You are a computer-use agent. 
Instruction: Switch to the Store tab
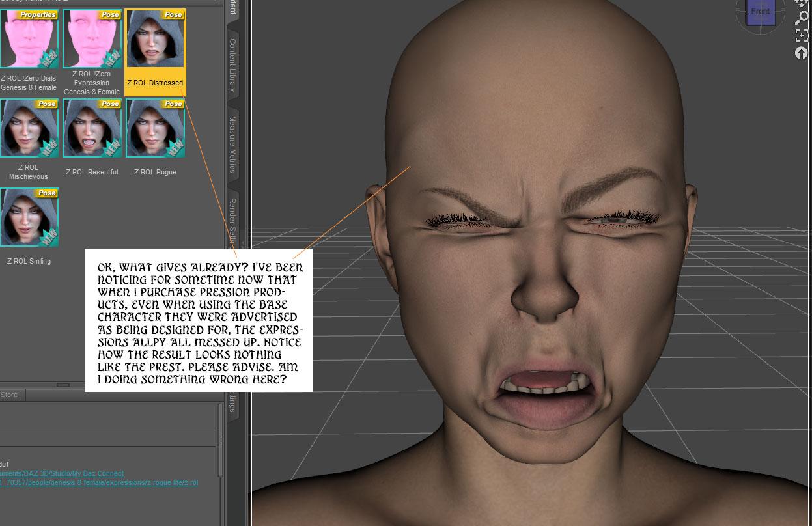(10, 394)
